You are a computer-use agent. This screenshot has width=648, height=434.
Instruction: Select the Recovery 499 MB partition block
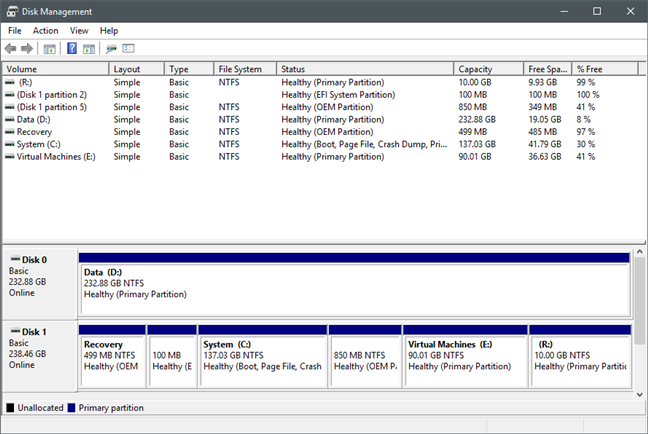coord(111,355)
